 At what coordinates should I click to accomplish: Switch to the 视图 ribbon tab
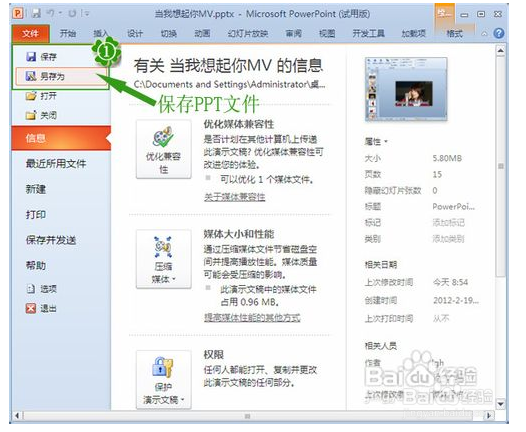[x=327, y=33]
